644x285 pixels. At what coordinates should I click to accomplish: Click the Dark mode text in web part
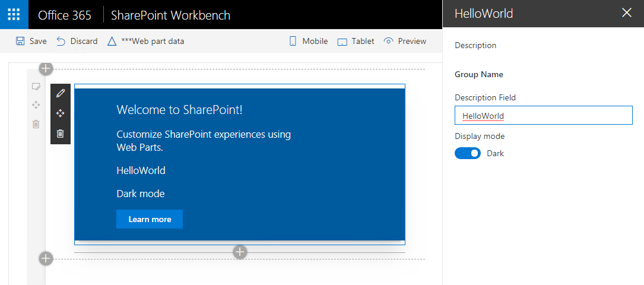pos(141,194)
